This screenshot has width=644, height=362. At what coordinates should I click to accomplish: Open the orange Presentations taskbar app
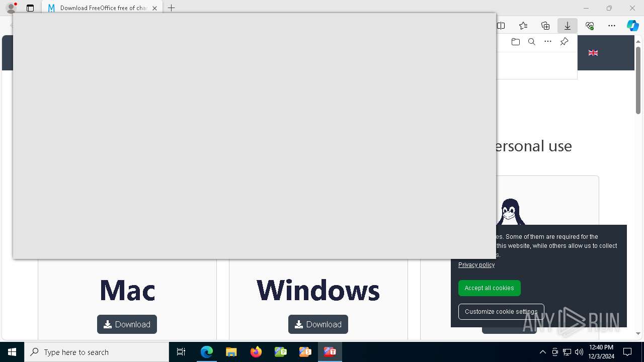click(305, 352)
